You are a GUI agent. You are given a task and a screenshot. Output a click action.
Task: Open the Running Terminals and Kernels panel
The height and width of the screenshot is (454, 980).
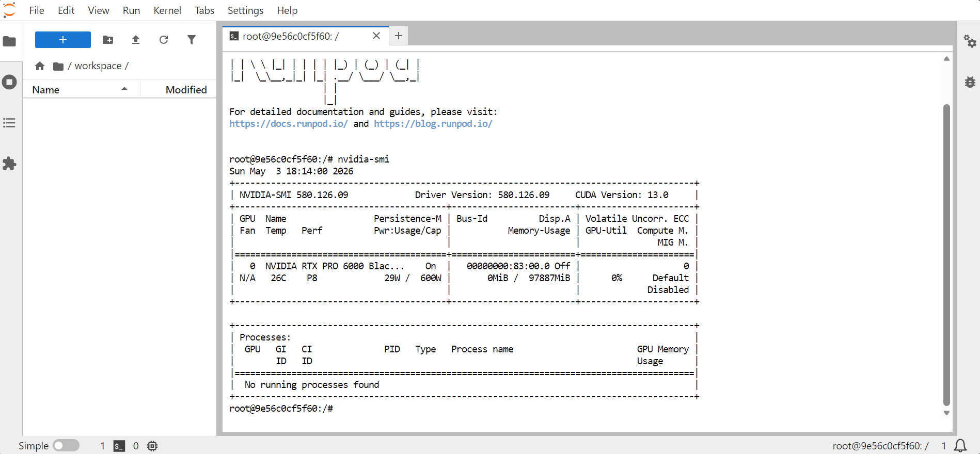(x=9, y=82)
